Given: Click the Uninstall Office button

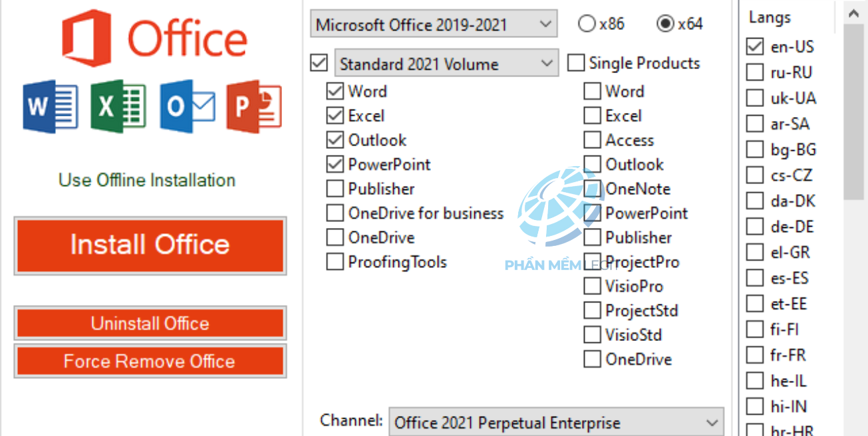Looking at the screenshot, I should (x=150, y=324).
